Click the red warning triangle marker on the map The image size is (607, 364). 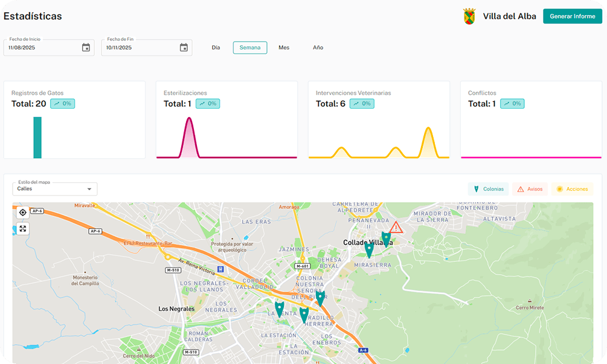coord(396,228)
